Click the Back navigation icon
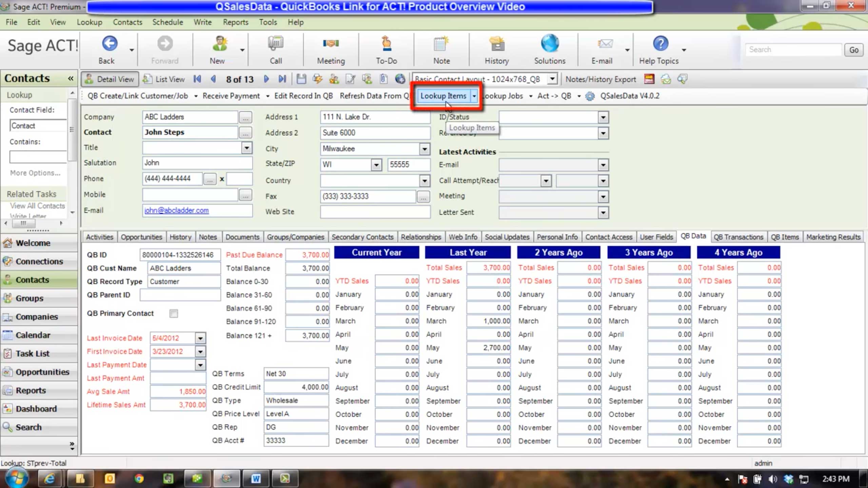The image size is (868, 488). tap(110, 44)
